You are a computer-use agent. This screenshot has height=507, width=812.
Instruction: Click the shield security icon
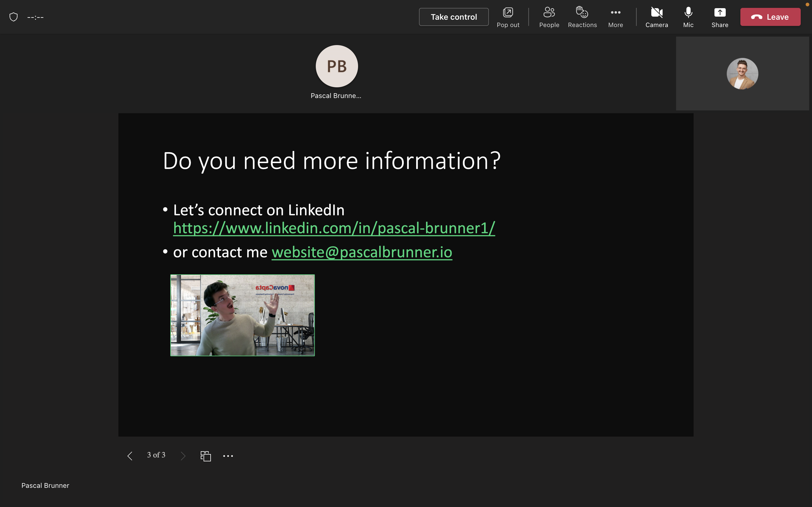(14, 17)
